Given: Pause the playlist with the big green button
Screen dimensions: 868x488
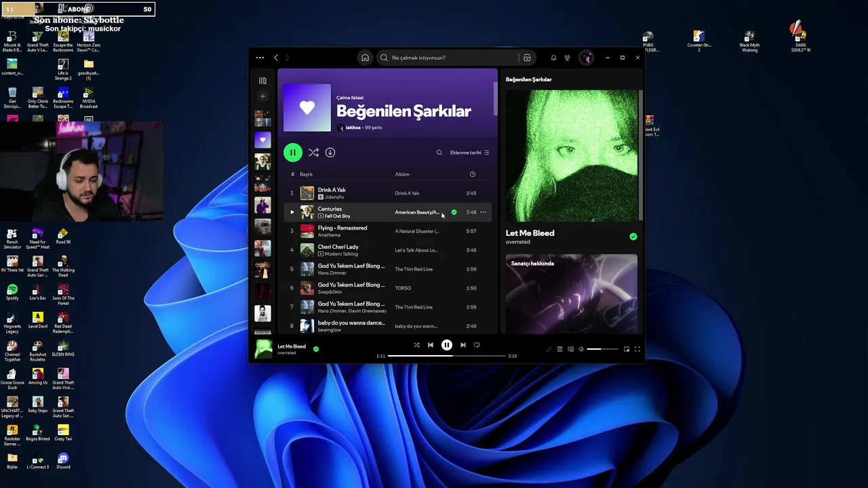Looking at the screenshot, I should pyautogui.click(x=292, y=152).
